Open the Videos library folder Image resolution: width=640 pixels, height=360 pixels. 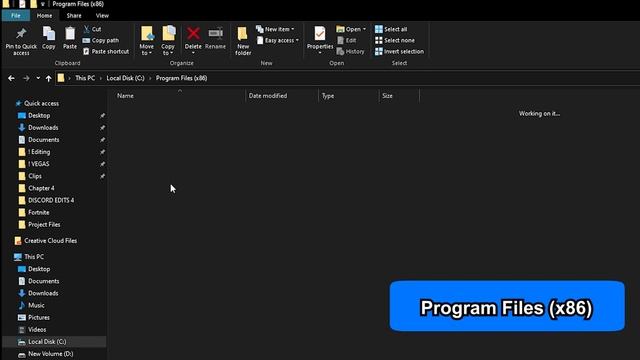point(37,329)
